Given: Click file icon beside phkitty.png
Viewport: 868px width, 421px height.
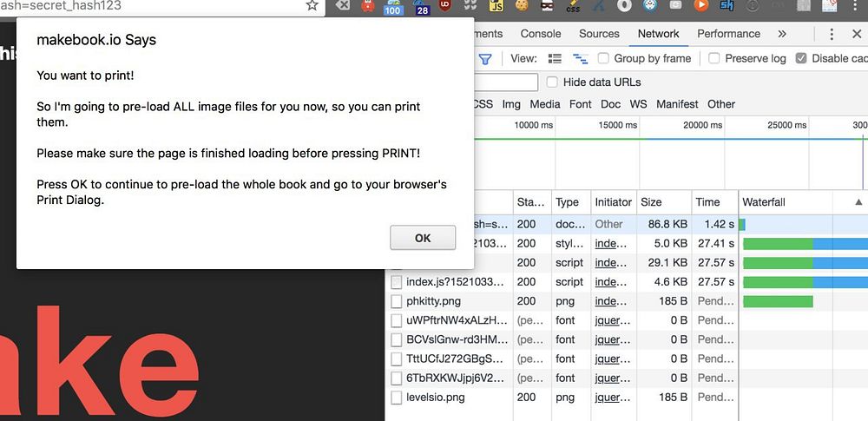Looking at the screenshot, I should click(x=397, y=301).
